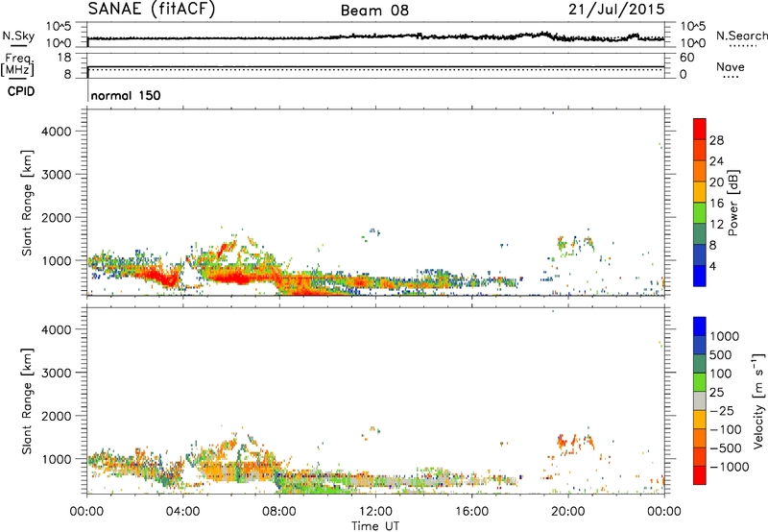This screenshot has height=532, width=768.
Task: Click the Slant Range label of the velocity panel
Action: click(27, 401)
